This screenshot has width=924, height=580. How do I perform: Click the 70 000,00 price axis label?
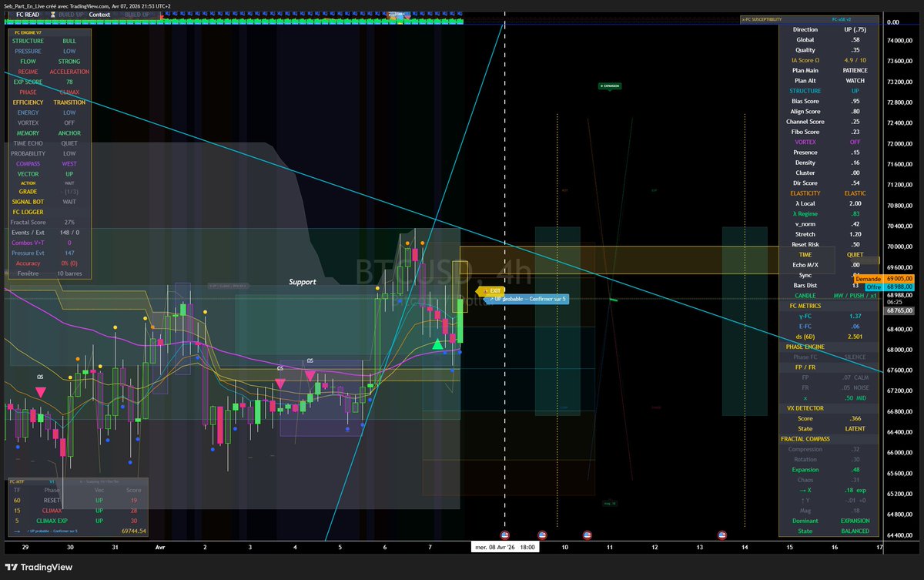(899, 246)
